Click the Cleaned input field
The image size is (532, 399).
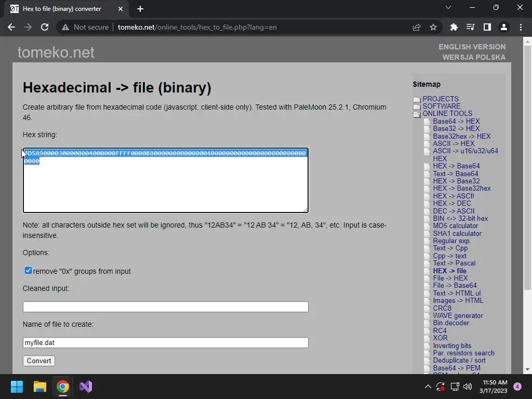pyautogui.click(x=166, y=307)
